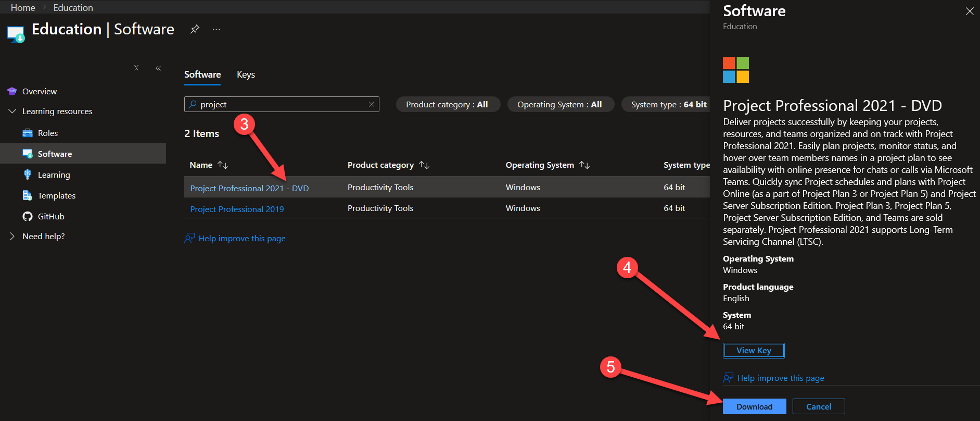Screen dimensions: 980x421
Task: Open Learning in the sidebar
Action: (x=54, y=175)
